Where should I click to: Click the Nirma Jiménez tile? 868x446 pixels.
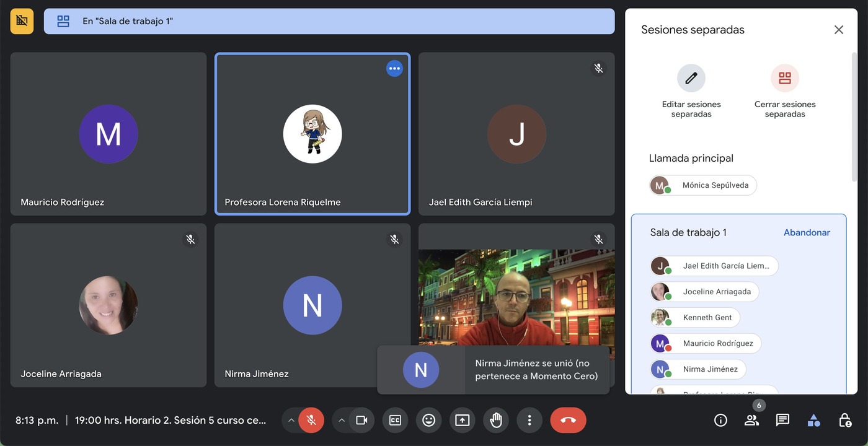pyautogui.click(x=312, y=305)
